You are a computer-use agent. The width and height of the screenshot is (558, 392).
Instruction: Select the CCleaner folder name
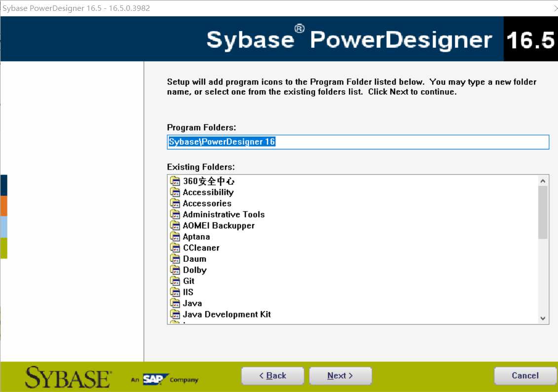201,248
